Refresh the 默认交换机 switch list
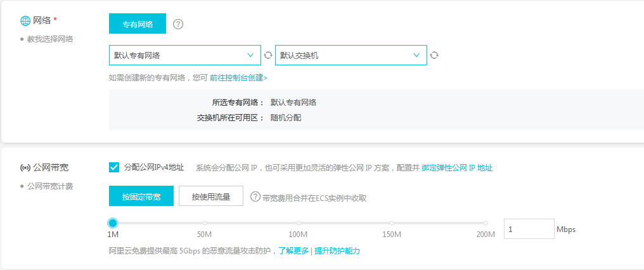This screenshot has width=644, height=270. 434,55
